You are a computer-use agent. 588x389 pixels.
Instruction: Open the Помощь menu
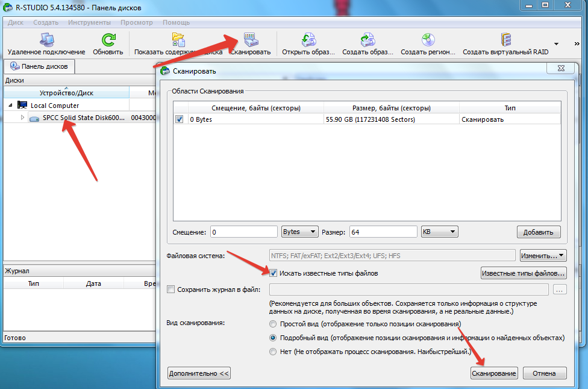coord(177,22)
